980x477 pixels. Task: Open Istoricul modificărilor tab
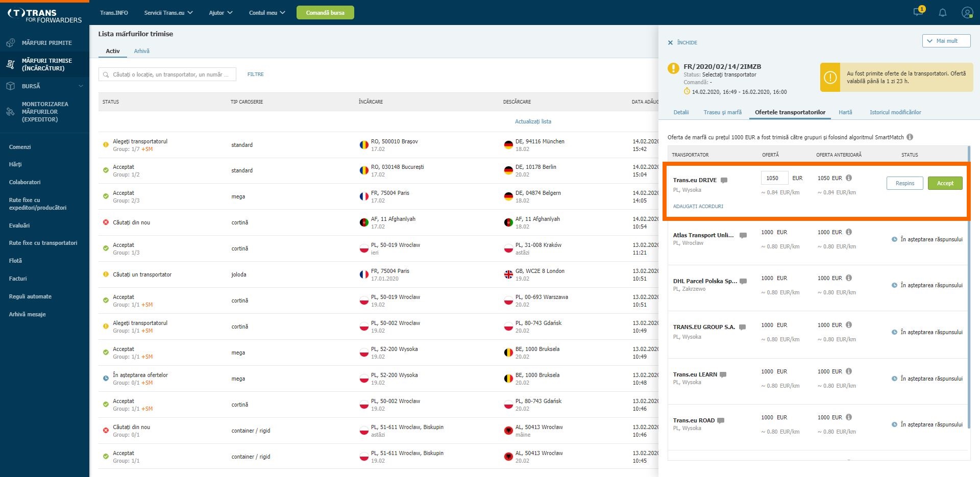click(x=895, y=112)
